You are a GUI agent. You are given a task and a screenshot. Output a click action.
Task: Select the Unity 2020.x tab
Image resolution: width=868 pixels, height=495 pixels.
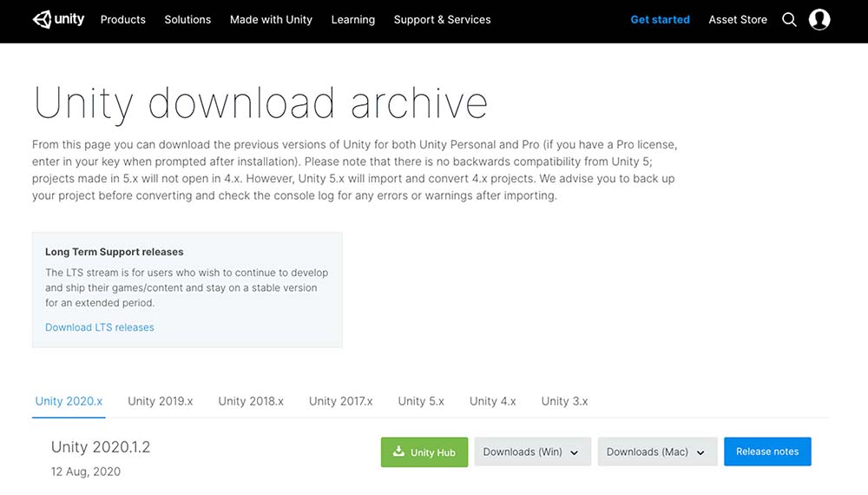(x=69, y=401)
